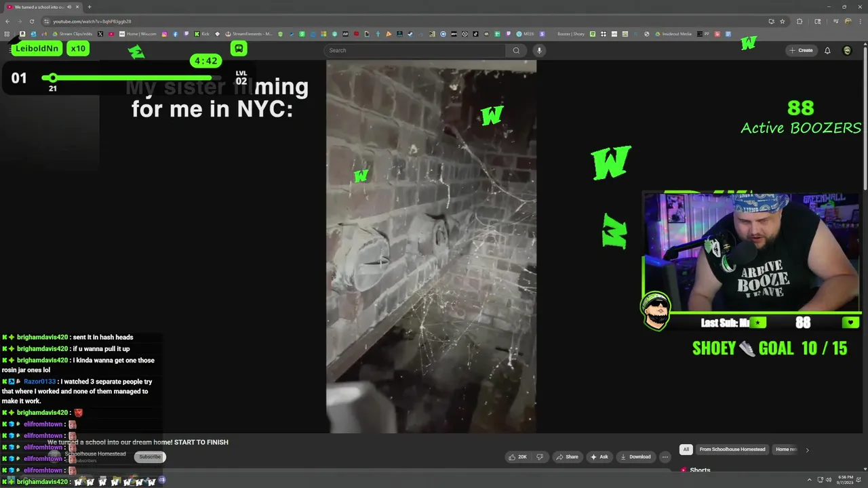Screen dimensions: 868x488
Task: Click the video player frame
Action: tap(431, 247)
